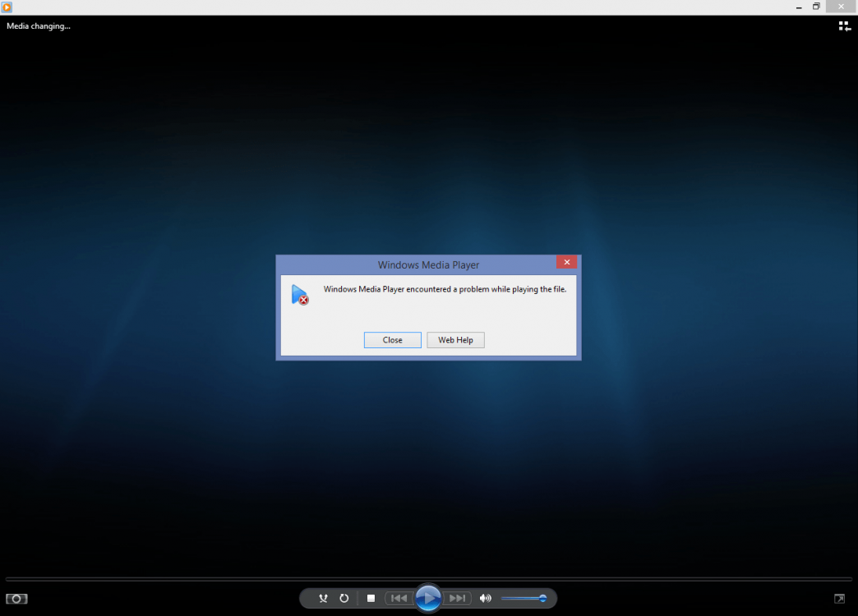Open Web Help for the playback error
The width and height of the screenshot is (858, 616).
click(x=455, y=339)
